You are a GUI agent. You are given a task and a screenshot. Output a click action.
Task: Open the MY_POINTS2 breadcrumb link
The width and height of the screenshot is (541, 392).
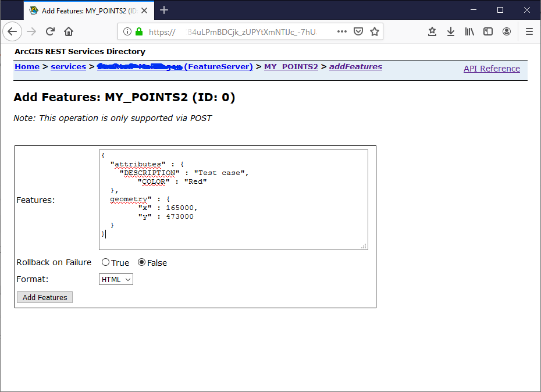click(x=291, y=67)
